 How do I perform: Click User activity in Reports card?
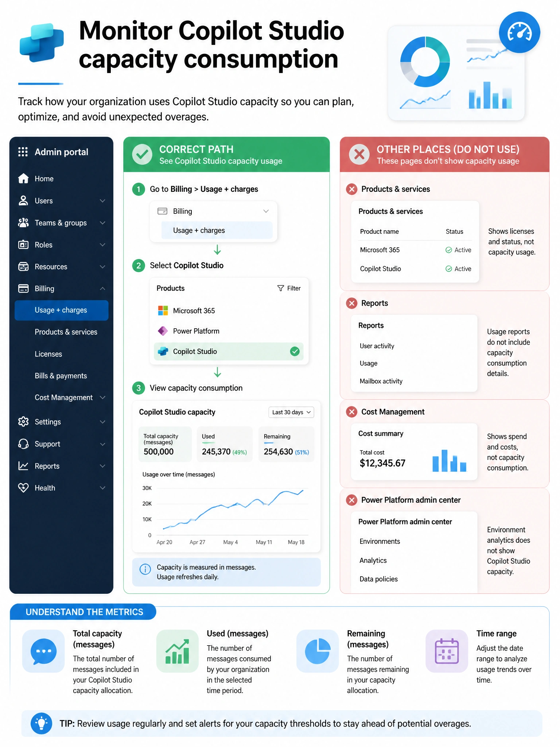[377, 346]
